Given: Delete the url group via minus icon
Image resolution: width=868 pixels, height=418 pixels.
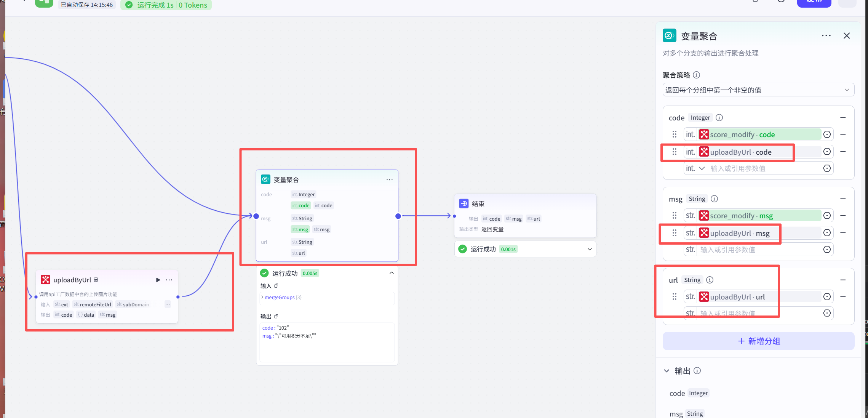Looking at the screenshot, I should pos(843,280).
